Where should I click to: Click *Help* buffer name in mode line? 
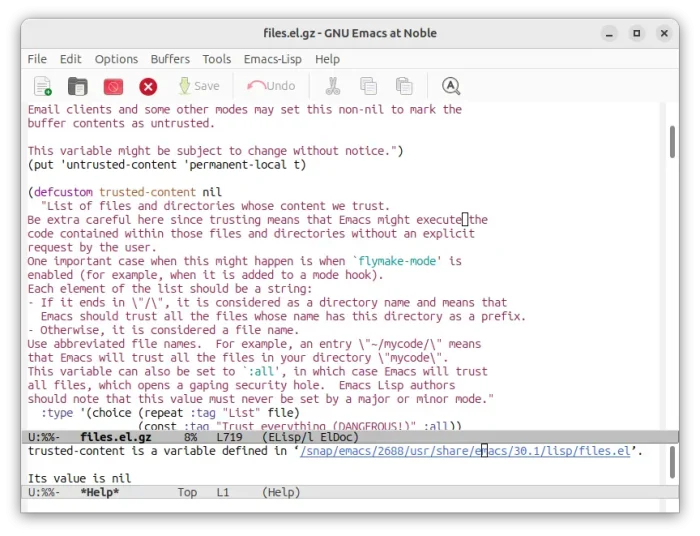[100, 492]
